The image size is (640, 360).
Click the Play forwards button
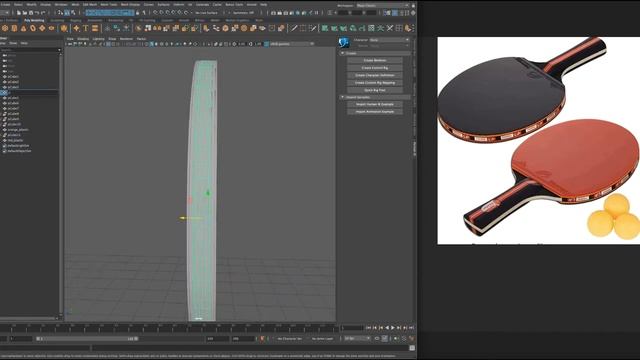(393, 328)
